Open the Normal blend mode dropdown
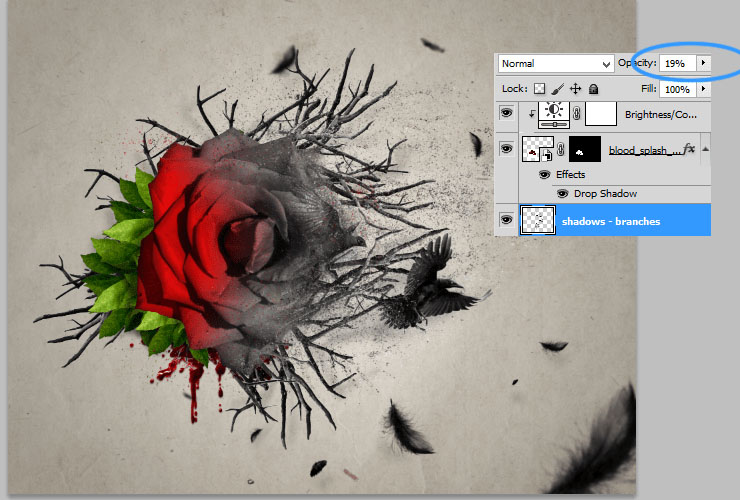The width and height of the screenshot is (740, 500). [x=556, y=63]
